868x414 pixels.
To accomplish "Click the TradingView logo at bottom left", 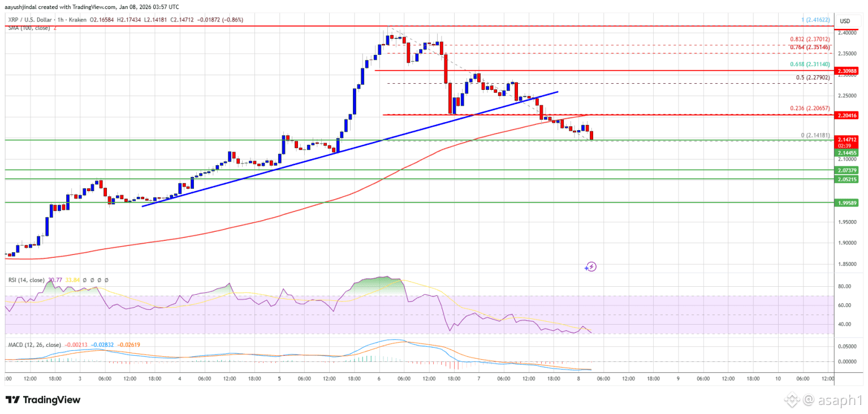I will coord(43,400).
